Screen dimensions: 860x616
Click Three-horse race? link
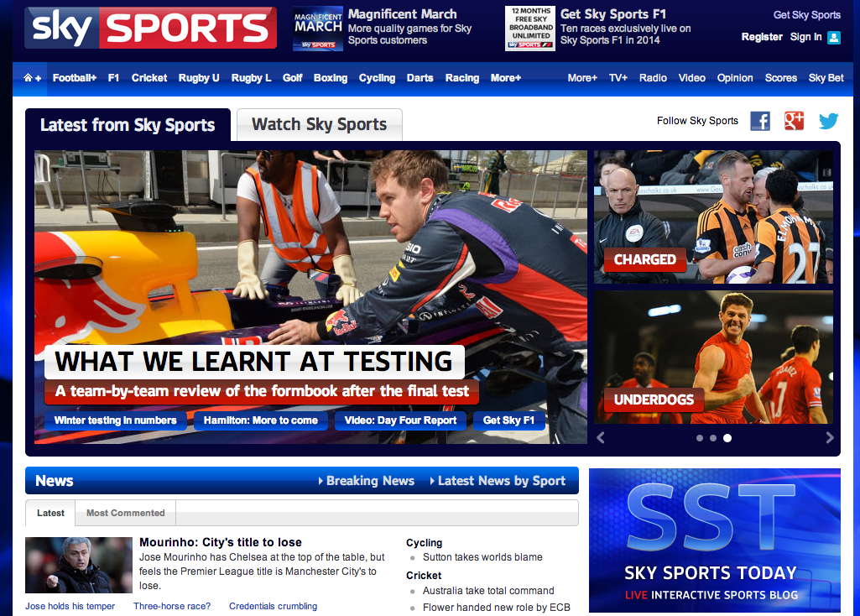coord(172,606)
